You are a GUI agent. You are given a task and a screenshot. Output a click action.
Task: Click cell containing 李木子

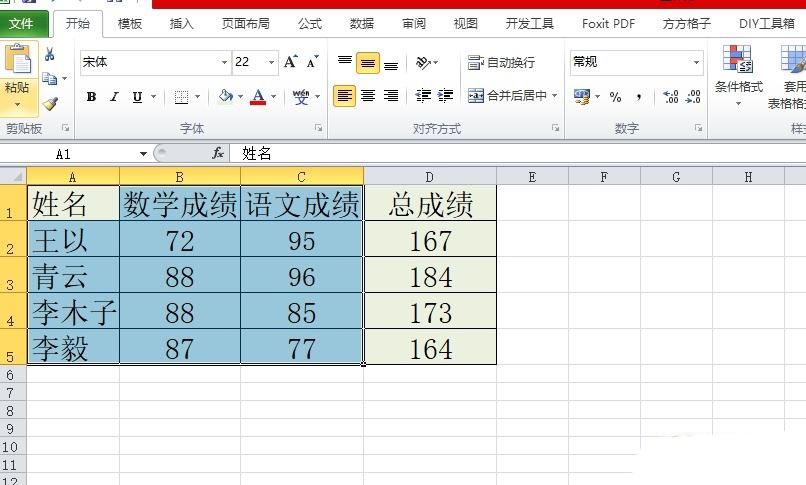pos(73,312)
